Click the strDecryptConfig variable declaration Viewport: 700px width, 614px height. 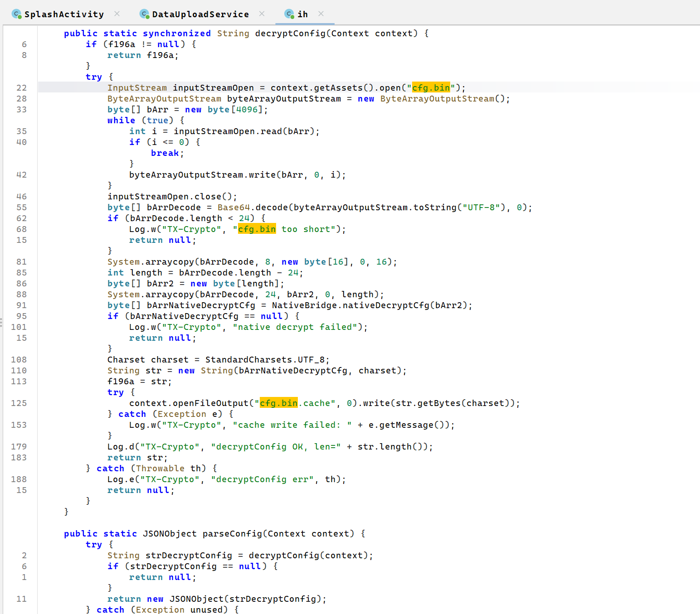189,555
